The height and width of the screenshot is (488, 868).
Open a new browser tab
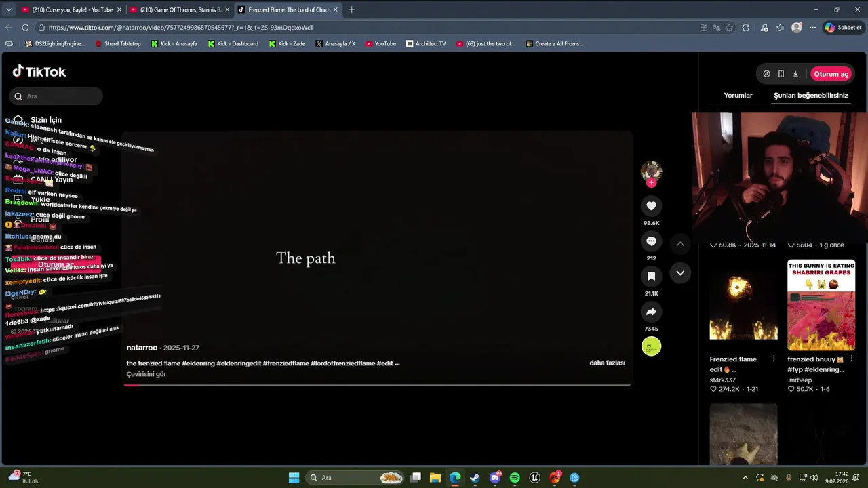click(x=351, y=10)
